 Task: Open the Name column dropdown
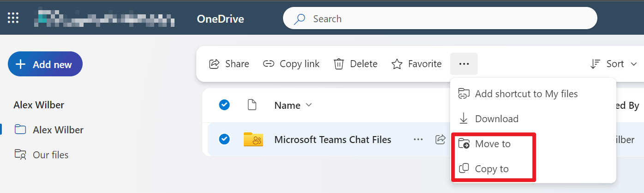293,106
